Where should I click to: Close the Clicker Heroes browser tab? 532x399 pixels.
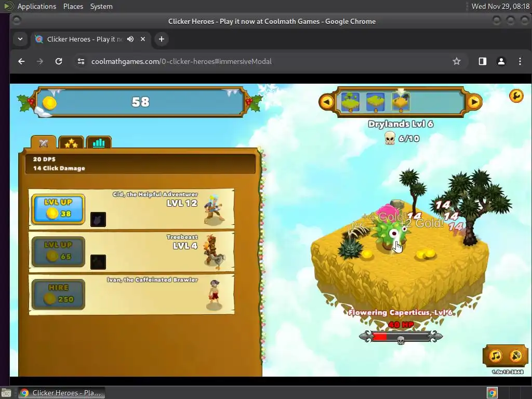click(x=143, y=39)
